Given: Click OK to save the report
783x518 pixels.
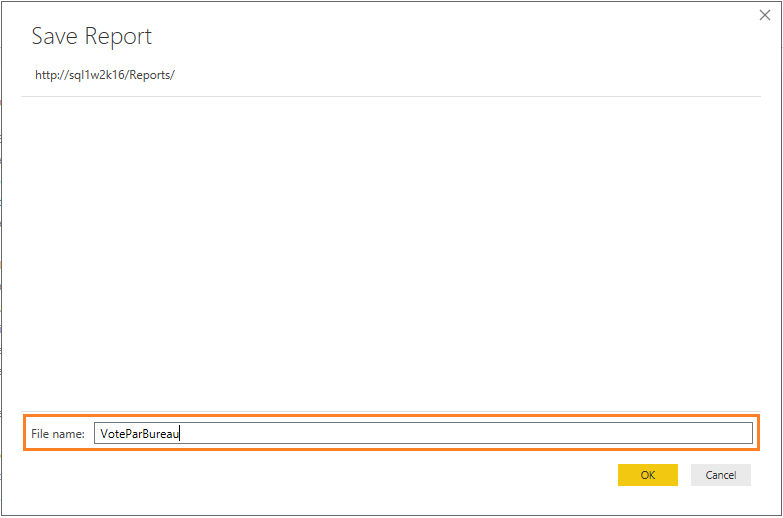Looking at the screenshot, I should pyautogui.click(x=648, y=475).
